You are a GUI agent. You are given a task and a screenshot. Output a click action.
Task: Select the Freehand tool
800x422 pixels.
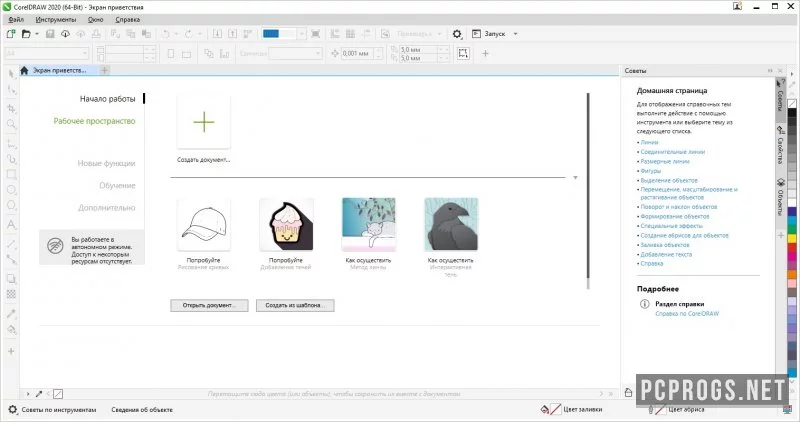tap(11, 144)
